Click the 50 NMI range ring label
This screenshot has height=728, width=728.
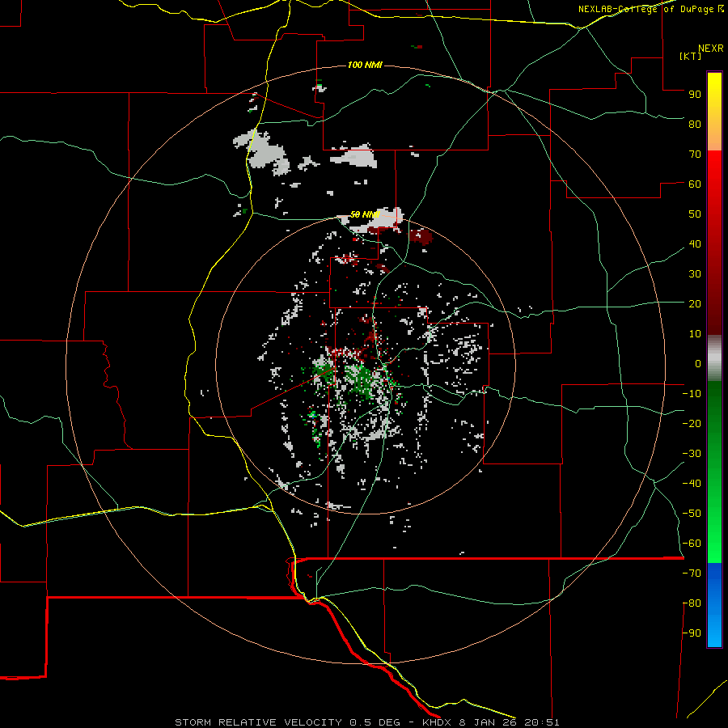click(x=365, y=214)
